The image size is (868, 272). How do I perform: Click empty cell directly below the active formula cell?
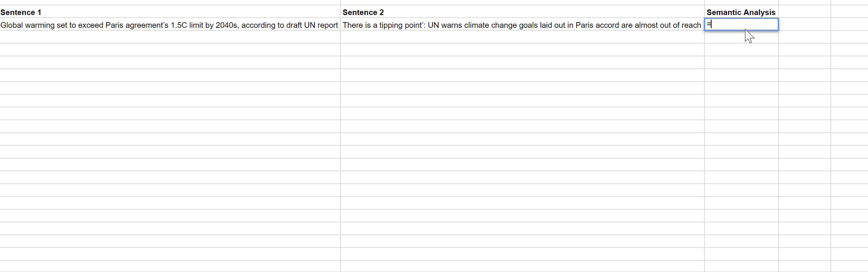pos(741,37)
